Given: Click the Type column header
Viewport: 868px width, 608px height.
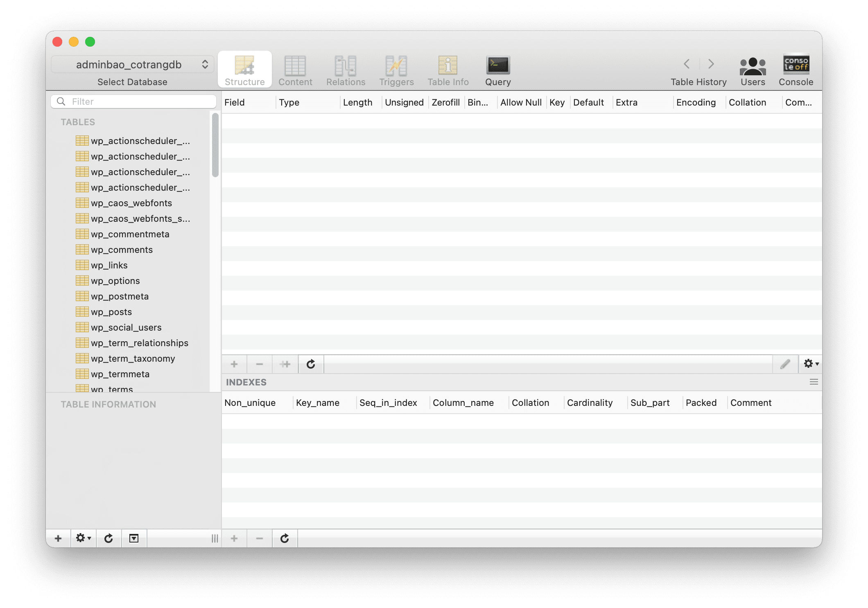Looking at the screenshot, I should (308, 102).
